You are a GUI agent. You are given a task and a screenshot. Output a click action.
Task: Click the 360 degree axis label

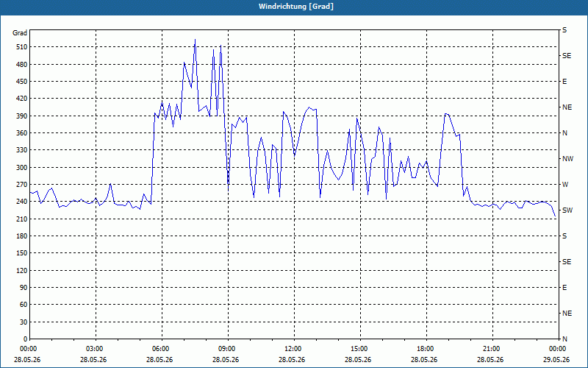21,133
